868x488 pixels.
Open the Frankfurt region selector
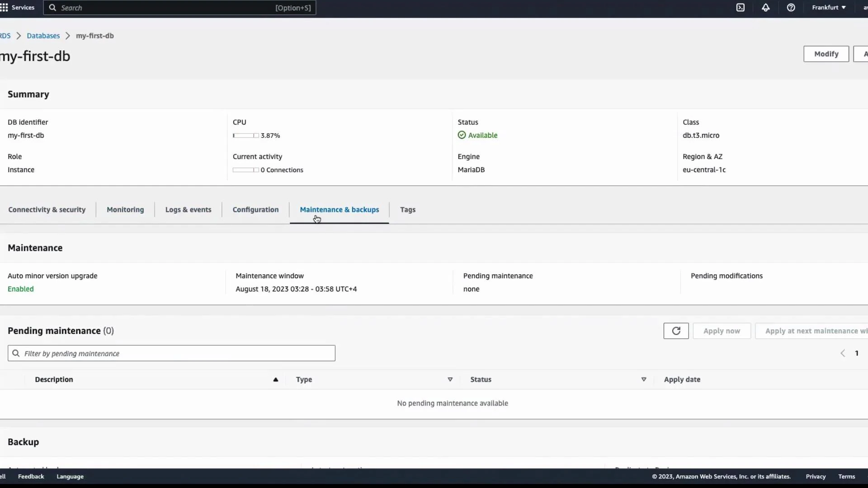click(x=829, y=7)
